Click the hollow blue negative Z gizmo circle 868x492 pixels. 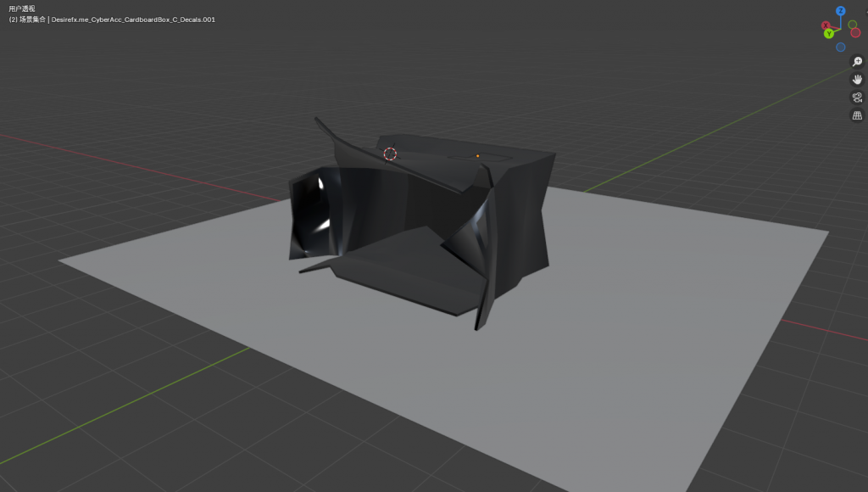click(840, 48)
